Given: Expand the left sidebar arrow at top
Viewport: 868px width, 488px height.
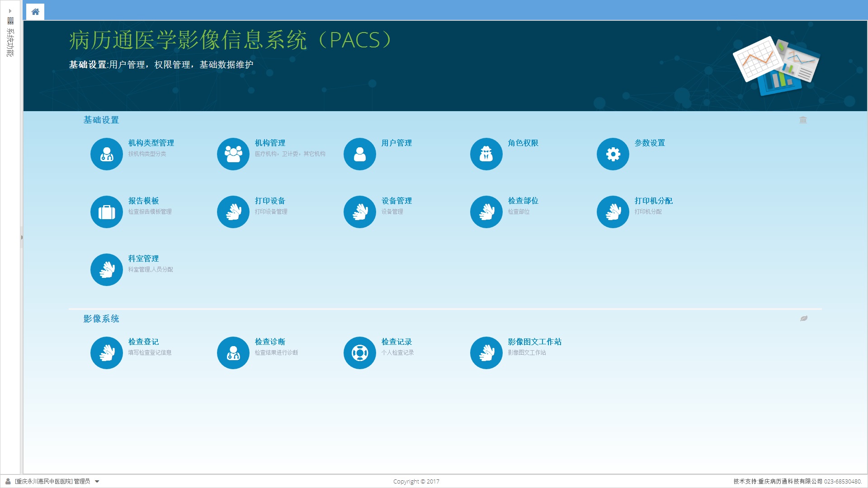Looking at the screenshot, I should [10, 11].
